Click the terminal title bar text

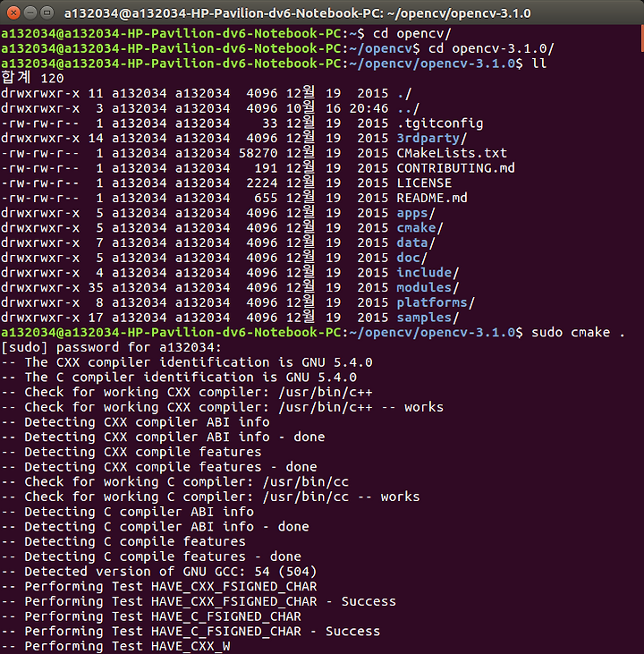tap(297, 13)
